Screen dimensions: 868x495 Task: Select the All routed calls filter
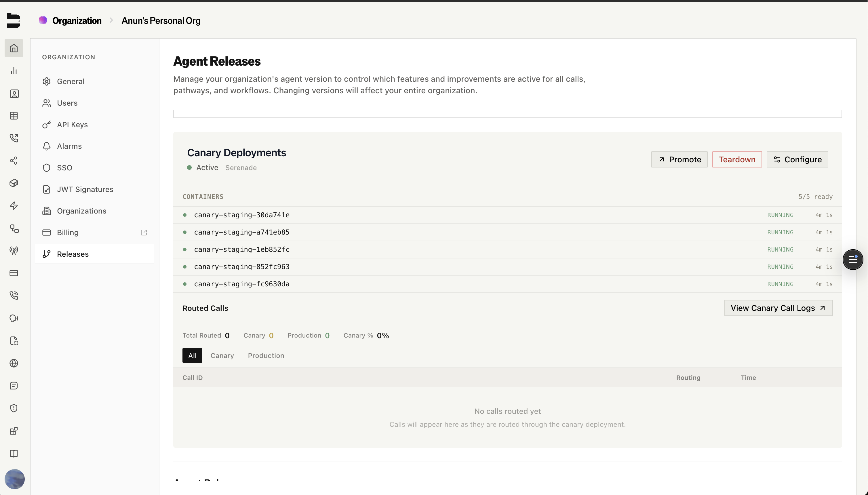point(192,355)
